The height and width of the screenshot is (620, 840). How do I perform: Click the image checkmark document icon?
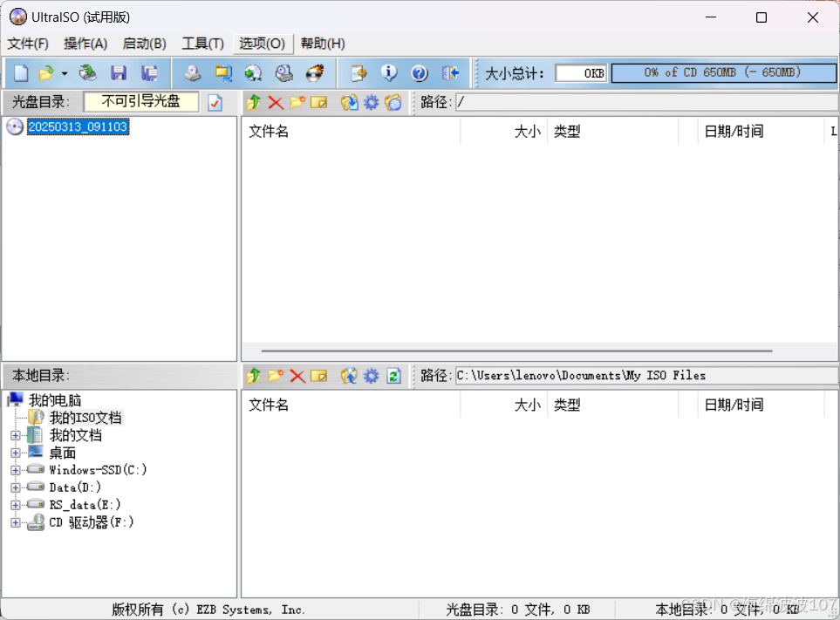pos(215,102)
